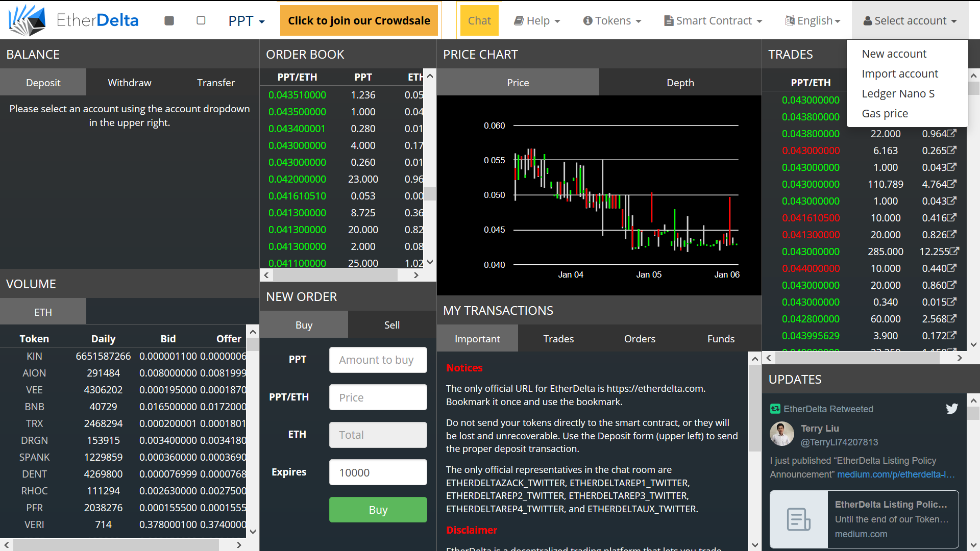Switch to the Depth chart tab
Viewport: 980px width, 551px height.
[x=680, y=83]
